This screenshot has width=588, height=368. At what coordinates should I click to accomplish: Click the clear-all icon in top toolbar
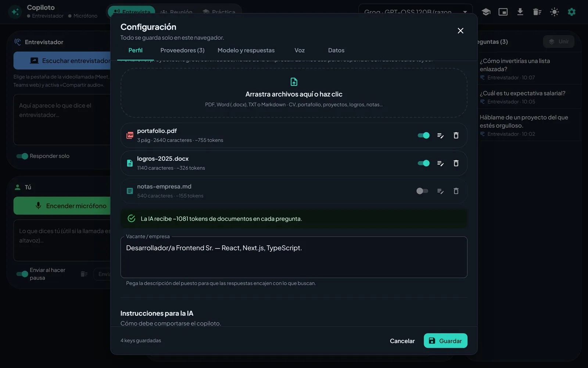537,12
